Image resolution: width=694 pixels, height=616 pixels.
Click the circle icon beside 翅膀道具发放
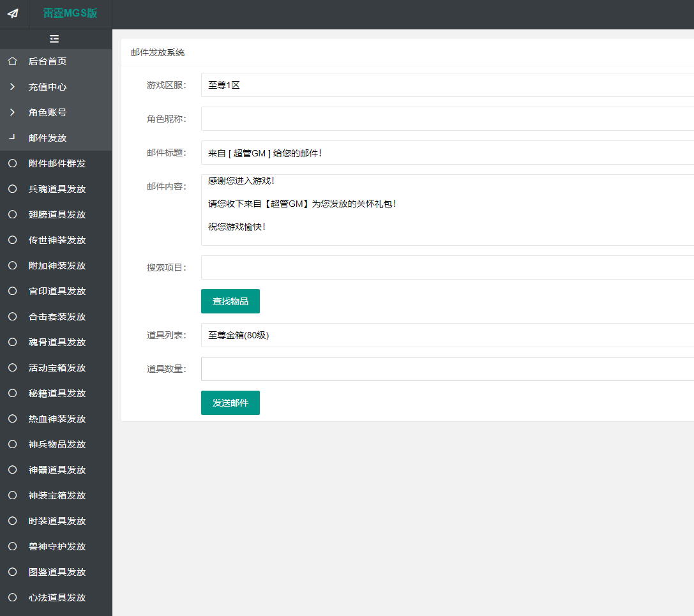12,214
